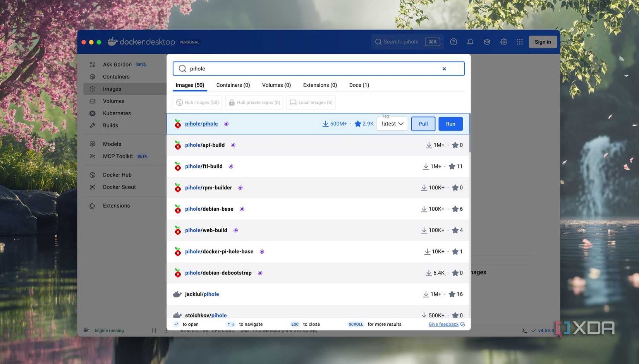This screenshot has width=639, height=364.
Task: Click the verified badge beside pihole/ftl-build
Action: (x=231, y=167)
